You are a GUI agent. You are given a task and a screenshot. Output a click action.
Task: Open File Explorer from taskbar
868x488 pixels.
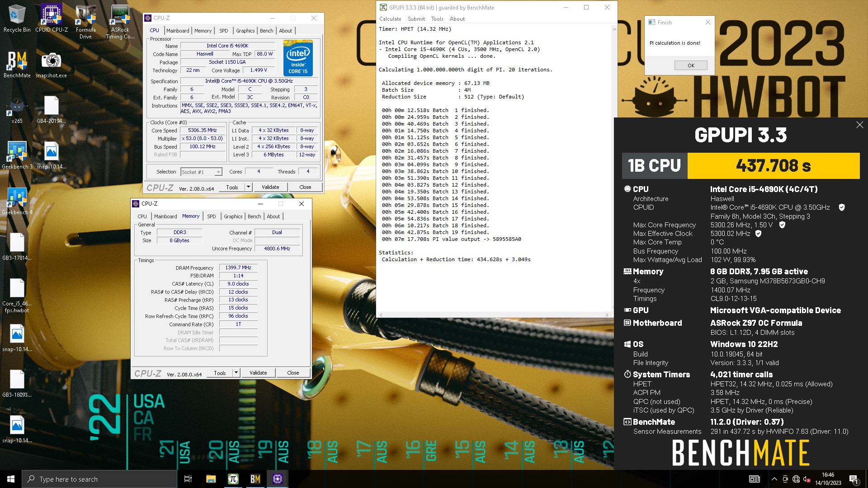point(211,479)
